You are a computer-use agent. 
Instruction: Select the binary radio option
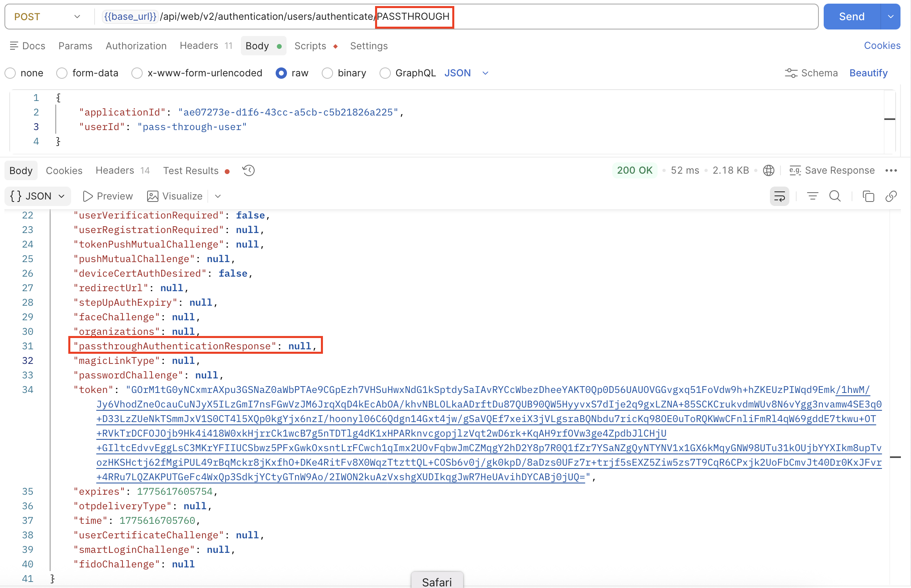click(327, 73)
